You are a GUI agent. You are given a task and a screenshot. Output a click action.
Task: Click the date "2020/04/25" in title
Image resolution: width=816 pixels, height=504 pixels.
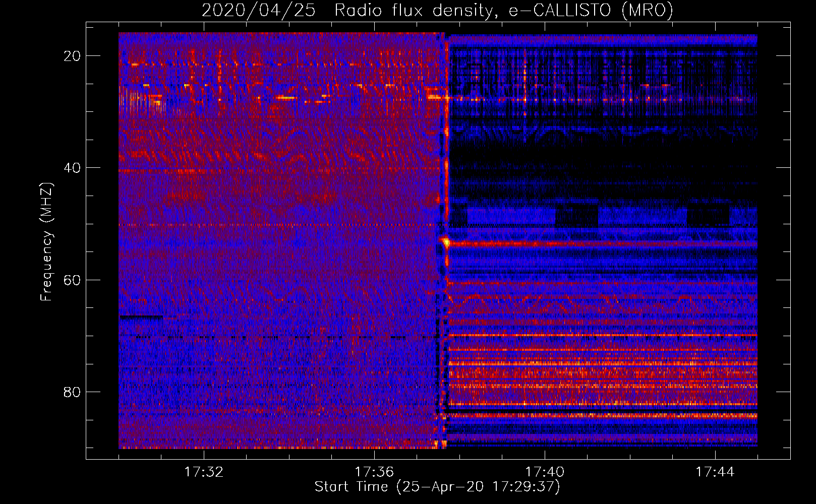[x=259, y=10]
